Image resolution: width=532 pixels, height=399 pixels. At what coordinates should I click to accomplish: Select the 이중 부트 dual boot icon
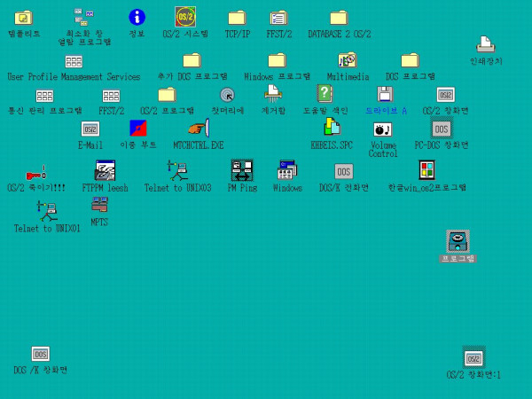(138, 129)
